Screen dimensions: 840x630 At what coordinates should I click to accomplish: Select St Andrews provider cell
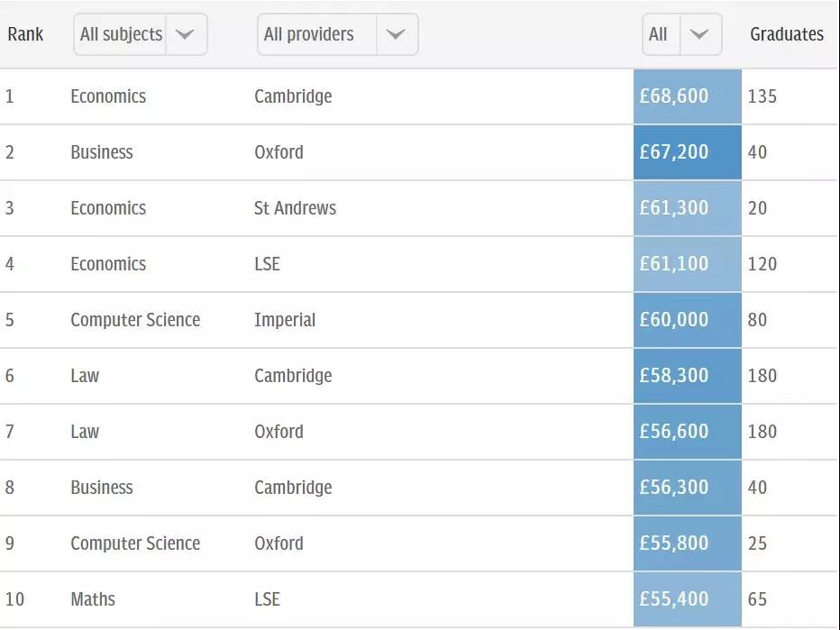(x=295, y=208)
